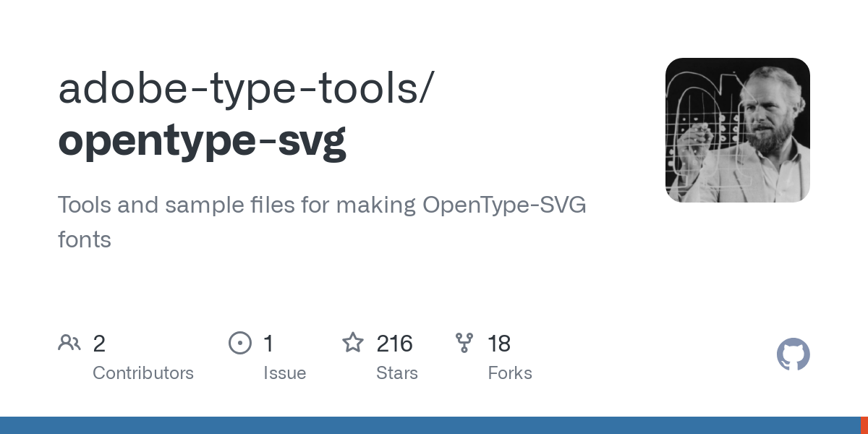
Task: Click the Stars count 216
Action: (x=395, y=344)
